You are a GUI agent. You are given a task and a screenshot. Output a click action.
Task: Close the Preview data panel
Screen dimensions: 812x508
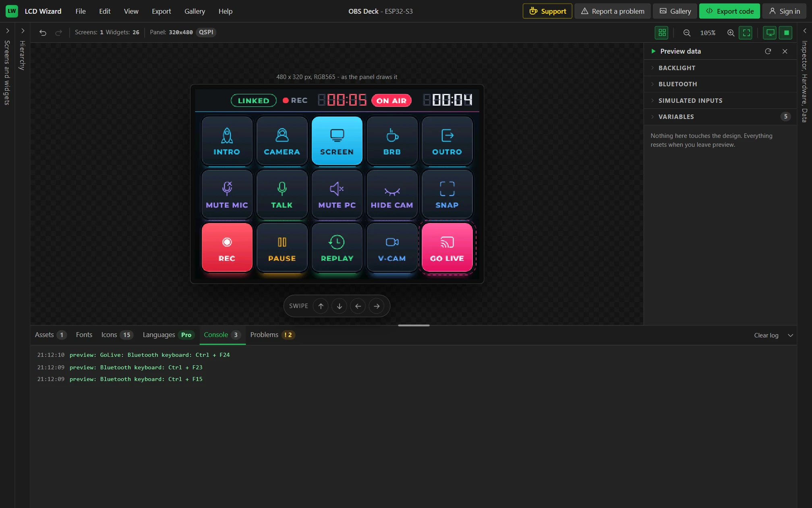click(x=785, y=51)
